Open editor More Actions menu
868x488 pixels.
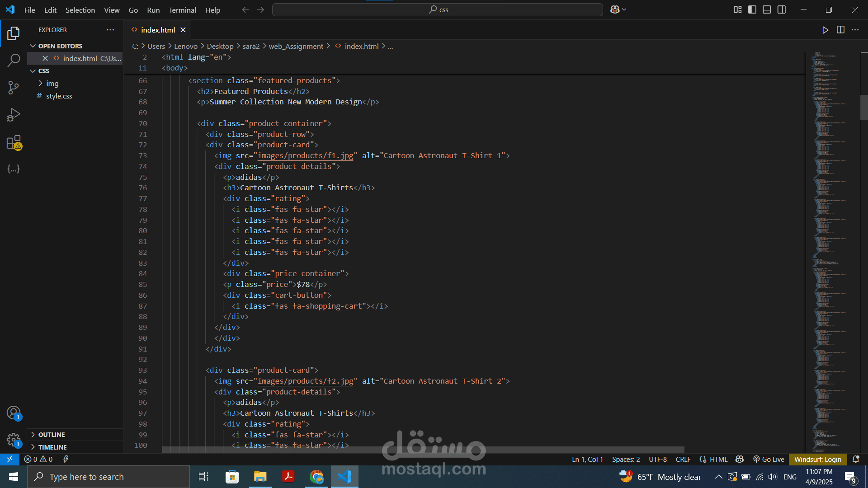tap(855, 30)
